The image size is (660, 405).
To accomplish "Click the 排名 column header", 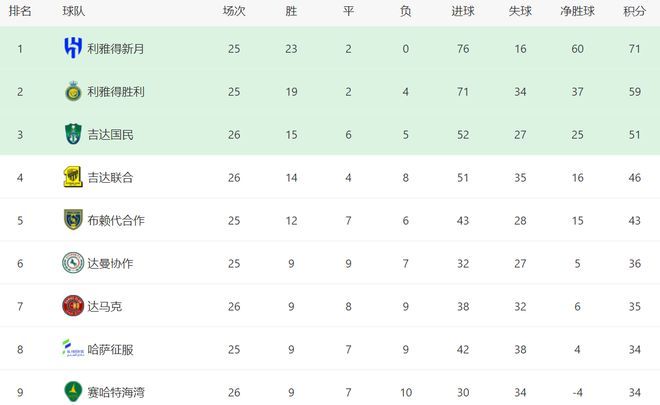I will point(20,11).
